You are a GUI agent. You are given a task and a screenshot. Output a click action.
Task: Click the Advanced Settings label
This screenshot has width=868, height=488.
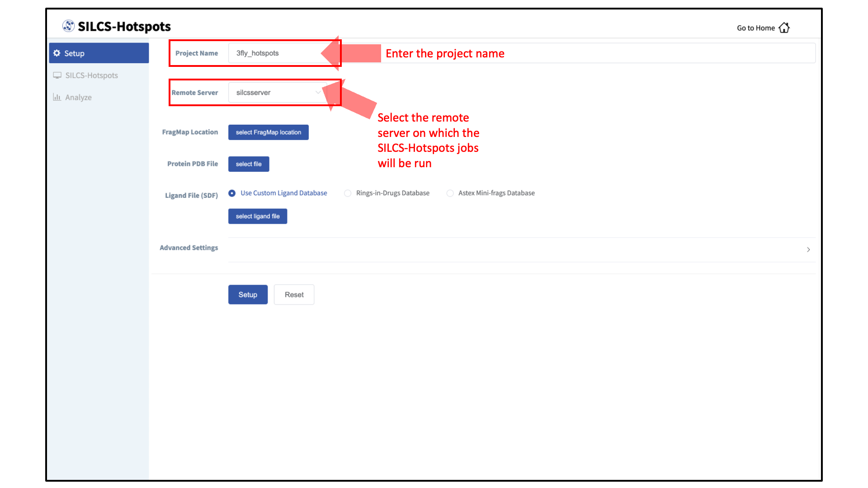tap(189, 248)
